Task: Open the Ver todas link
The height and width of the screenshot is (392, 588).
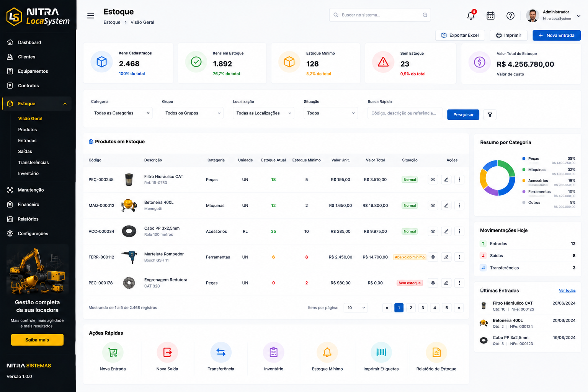Action: [567, 291]
